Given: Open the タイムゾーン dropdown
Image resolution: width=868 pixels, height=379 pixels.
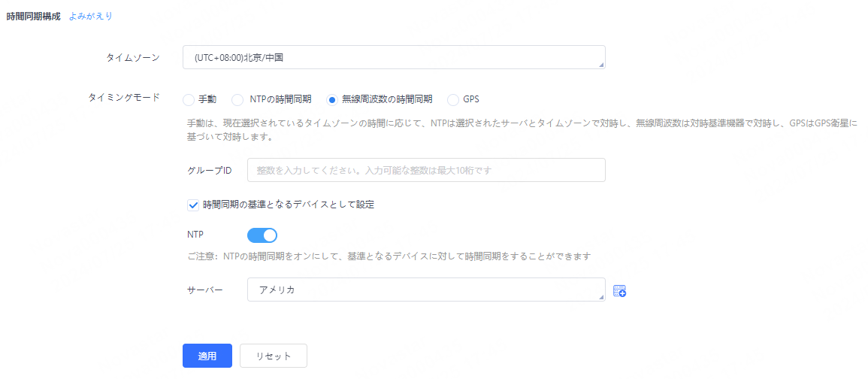Looking at the screenshot, I should 393,57.
